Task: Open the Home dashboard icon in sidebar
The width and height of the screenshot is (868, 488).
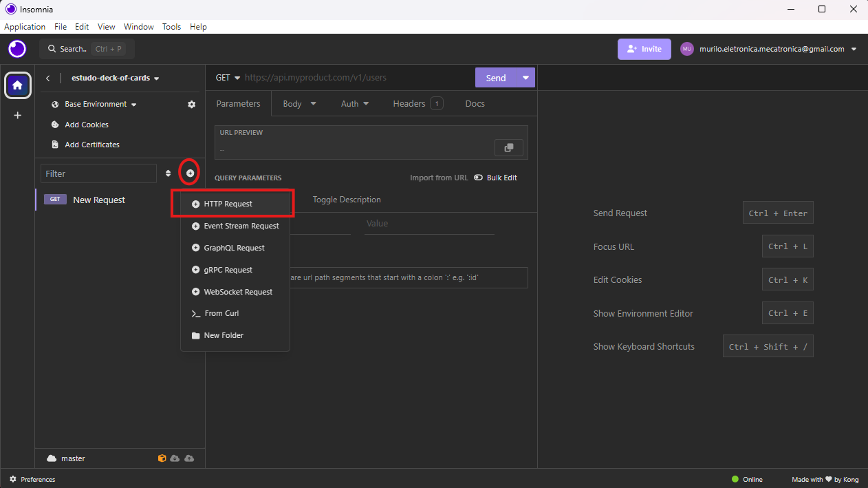Action: pos(18,85)
